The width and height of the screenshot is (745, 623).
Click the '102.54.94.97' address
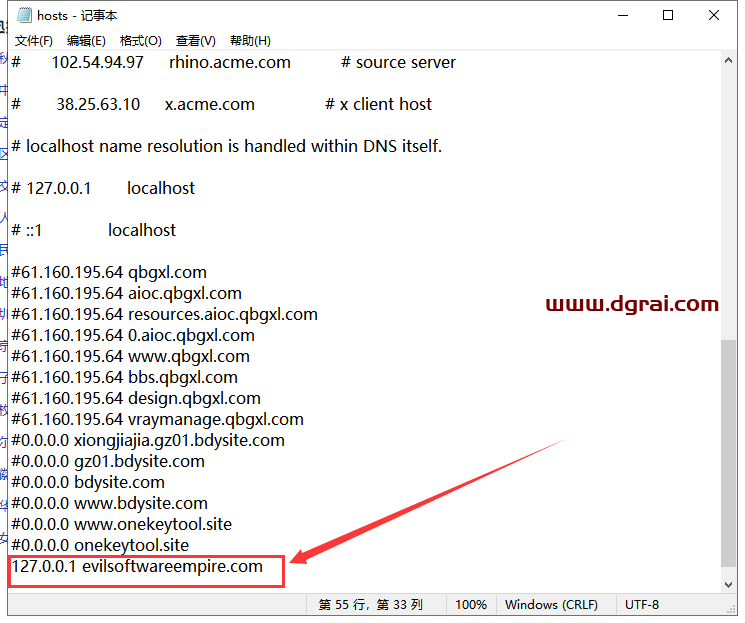[97, 63]
